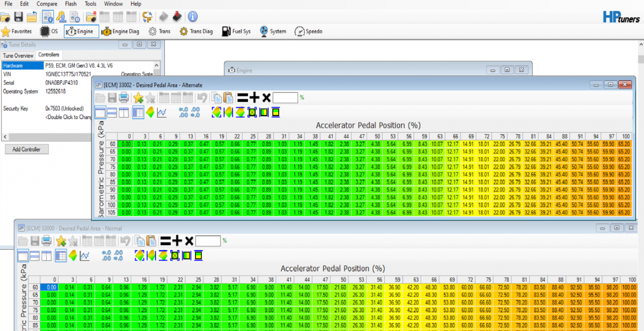Open the Window menu
The image size is (644, 331).
pos(113,4)
